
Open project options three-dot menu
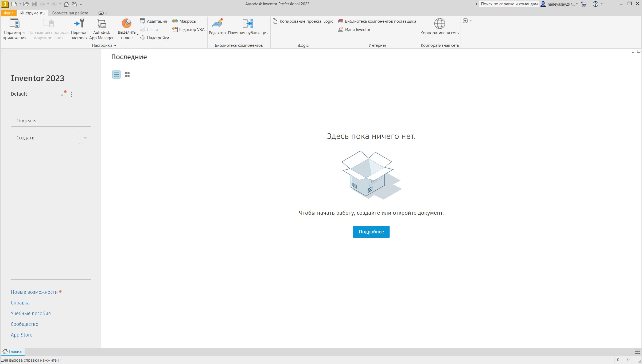click(71, 94)
